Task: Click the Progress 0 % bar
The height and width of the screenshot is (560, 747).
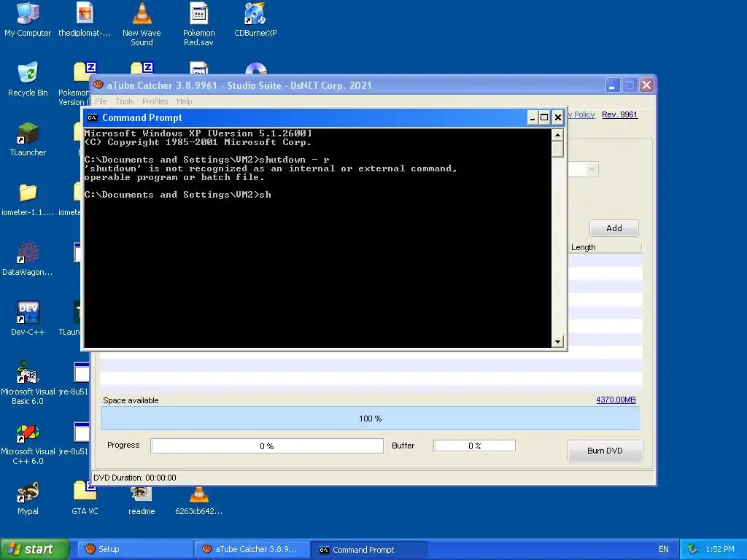Action: (x=267, y=446)
